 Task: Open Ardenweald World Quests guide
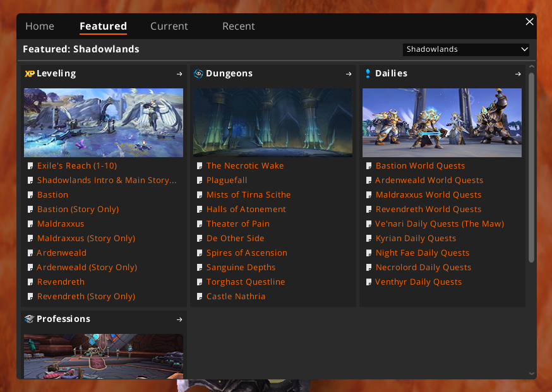click(x=429, y=180)
